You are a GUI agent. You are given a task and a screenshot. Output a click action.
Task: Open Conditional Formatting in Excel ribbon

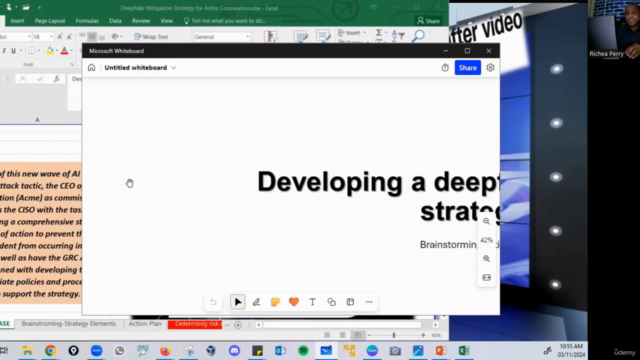click(271, 37)
